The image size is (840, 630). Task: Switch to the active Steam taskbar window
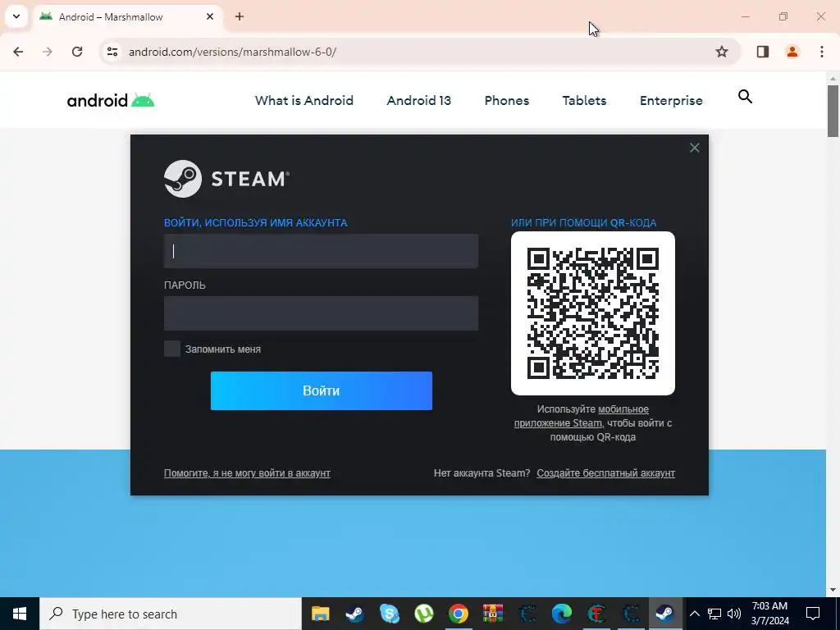click(665, 614)
